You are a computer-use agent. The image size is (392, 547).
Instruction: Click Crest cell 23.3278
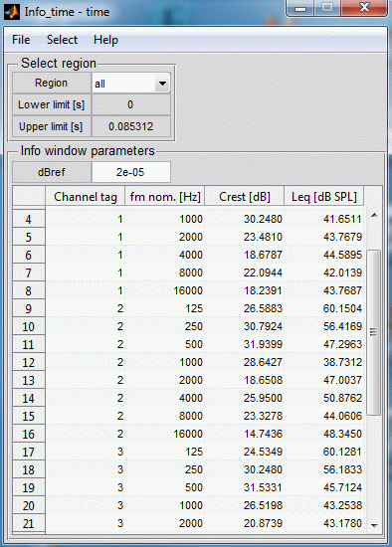tap(245, 416)
